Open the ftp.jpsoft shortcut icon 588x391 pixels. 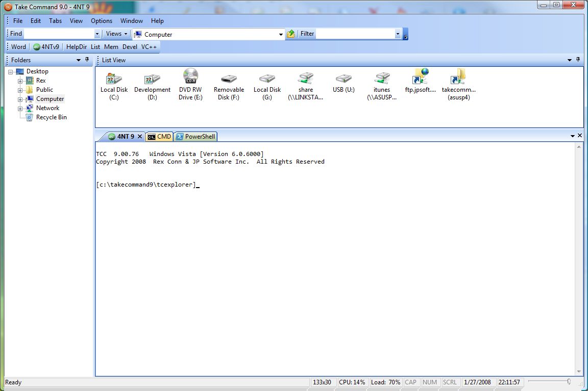[420, 77]
